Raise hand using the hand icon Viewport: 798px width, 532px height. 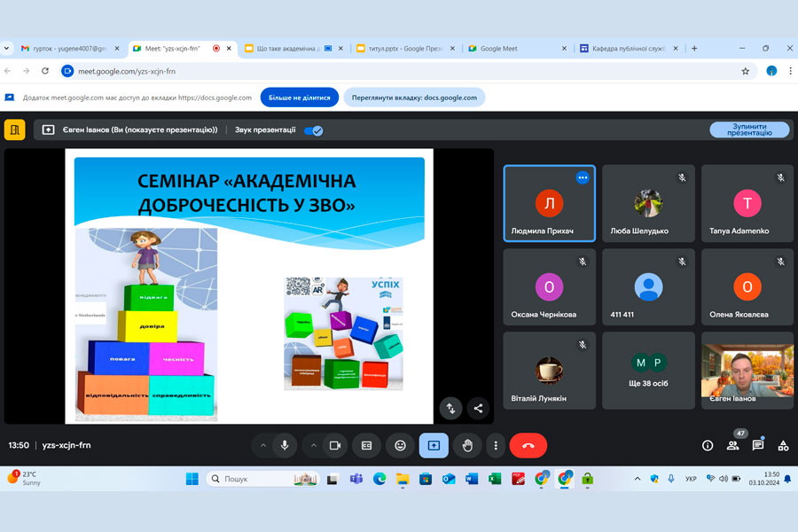[467, 445]
